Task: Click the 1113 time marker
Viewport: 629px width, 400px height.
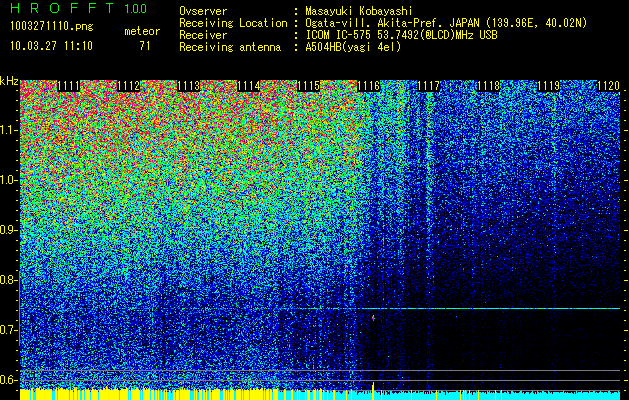Action: tap(189, 86)
